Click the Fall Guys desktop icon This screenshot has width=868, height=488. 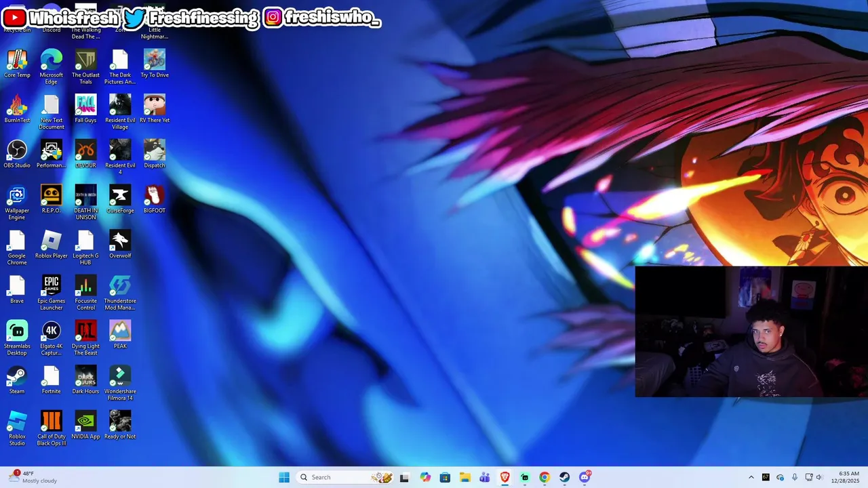click(x=85, y=109)
